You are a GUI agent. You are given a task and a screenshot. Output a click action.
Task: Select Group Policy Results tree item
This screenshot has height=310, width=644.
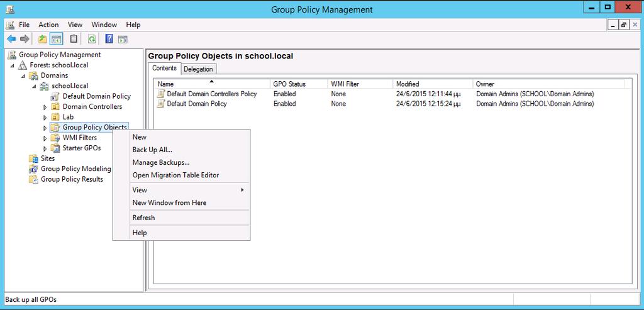click(72, 179)
